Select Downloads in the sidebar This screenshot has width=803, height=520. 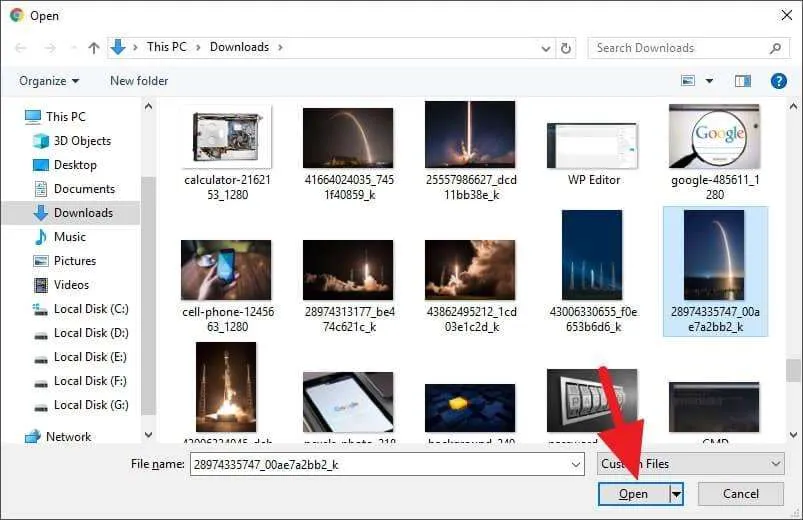pyautogui.click(x=73, y=213)
